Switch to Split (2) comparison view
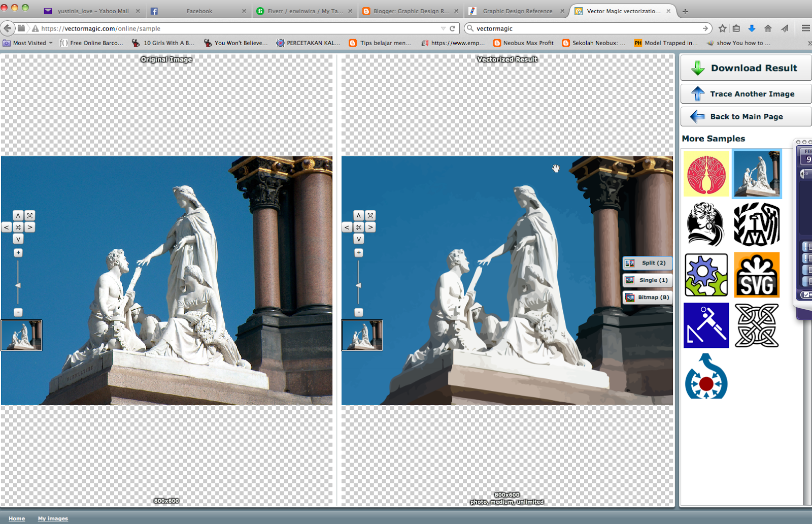The image size is (812, 524). (x=647, y=263)
